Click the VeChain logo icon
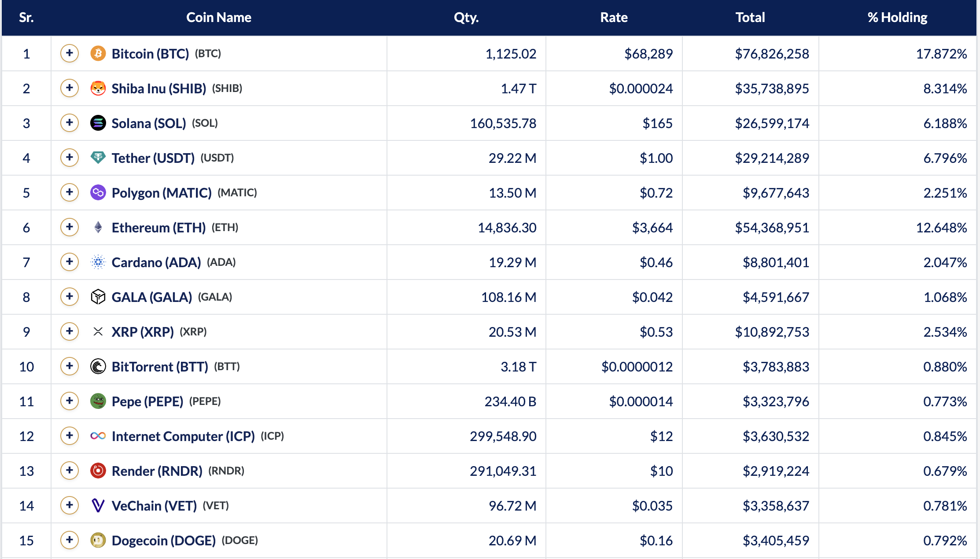The height and width of the screenshot is (559, 980). [x=98, y=505]
